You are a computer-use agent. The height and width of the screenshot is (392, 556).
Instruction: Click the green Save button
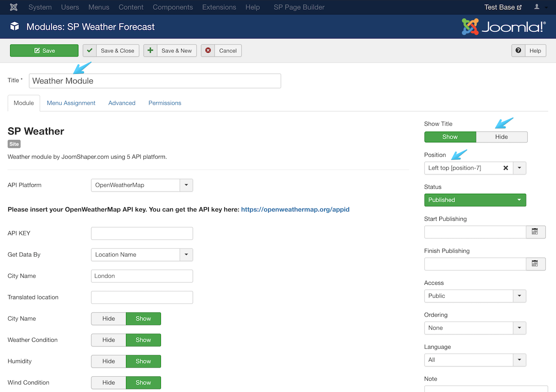coord(44,51)
